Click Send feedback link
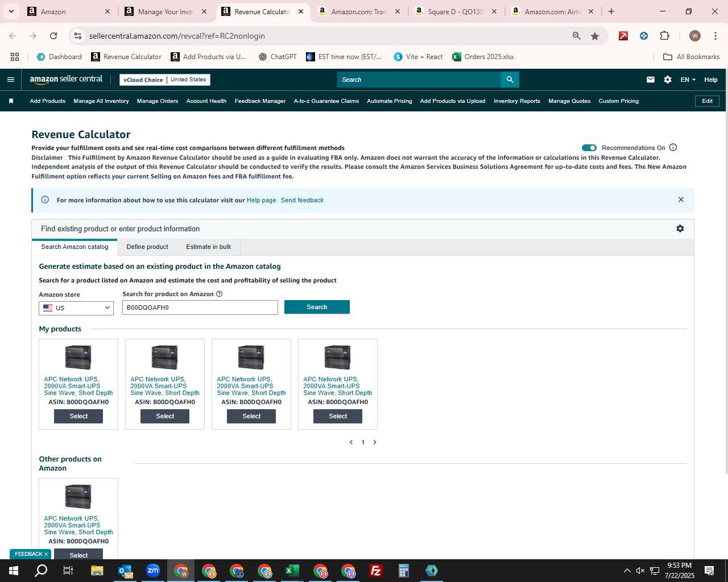 tap(302, 200)
